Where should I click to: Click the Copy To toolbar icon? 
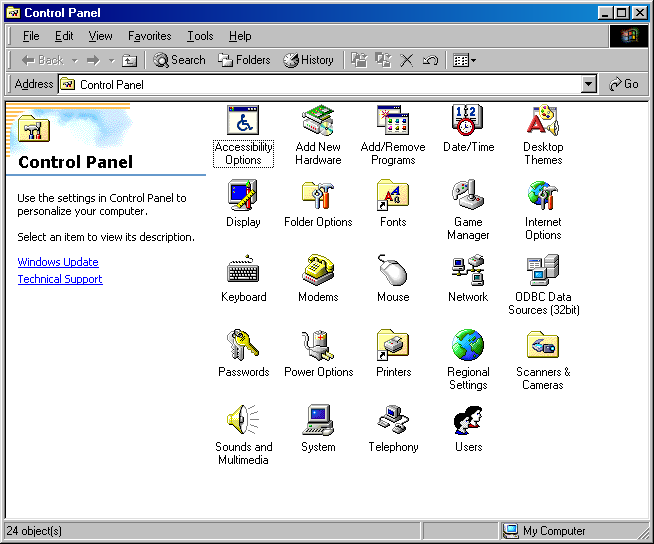383,60
